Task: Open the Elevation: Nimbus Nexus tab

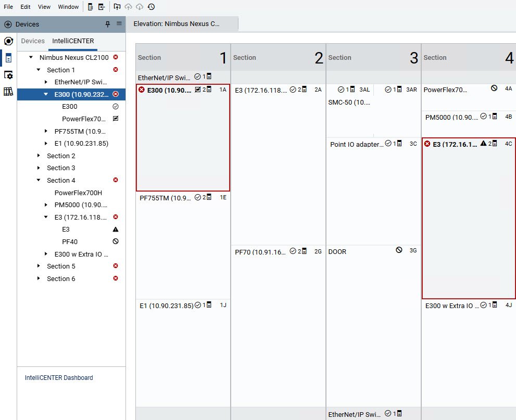Action: click(x=177, y=24)
